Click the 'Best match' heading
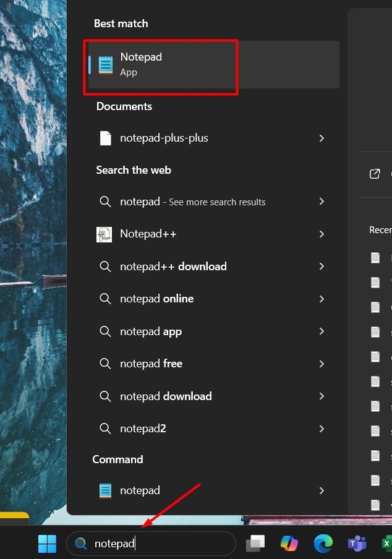Image resolution: width=392 pixels, height=559 pixels. [x=121, y=23]
